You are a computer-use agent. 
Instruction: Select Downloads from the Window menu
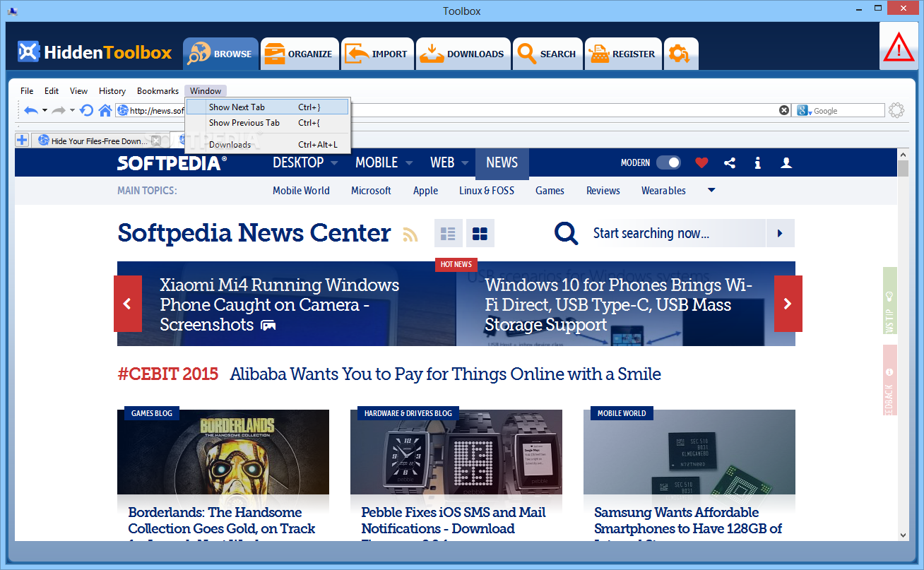pos(267,145)
